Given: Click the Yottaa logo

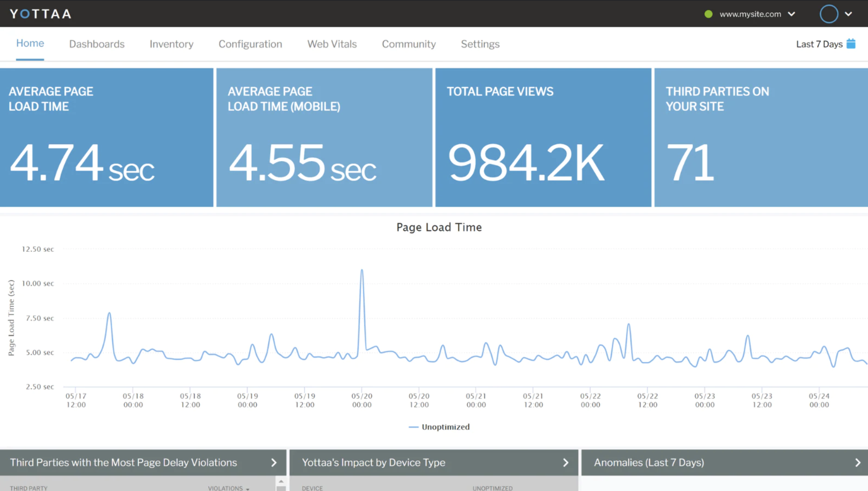Looking at the screenshot, I should pyautogui.click(x=40, y=14).
